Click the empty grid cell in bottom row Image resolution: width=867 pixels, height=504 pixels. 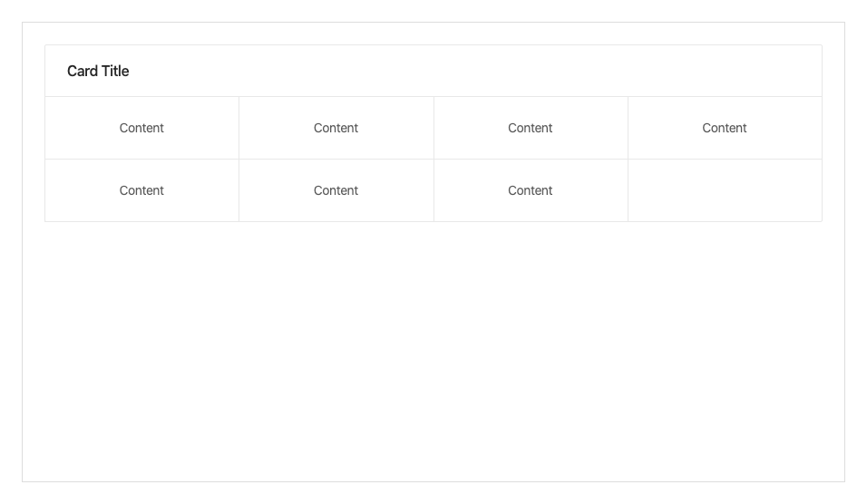coord(724,190)
